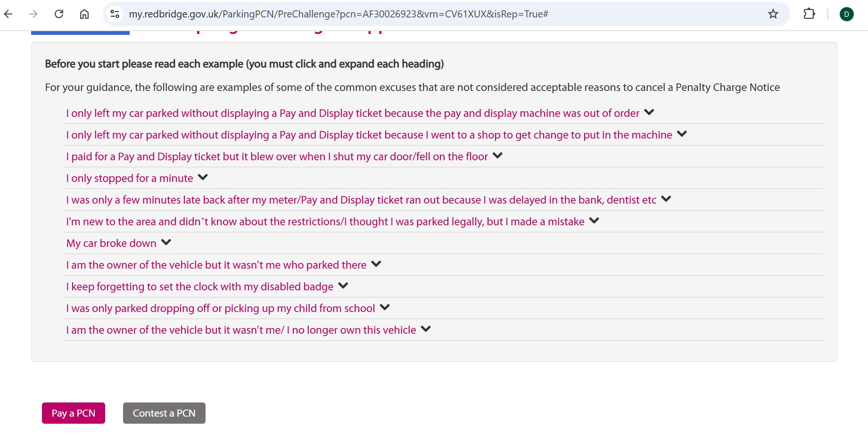868x435 pixels.
Task: Expand 'ticket blew over' example chevron
Action: [x=497, y=156]
